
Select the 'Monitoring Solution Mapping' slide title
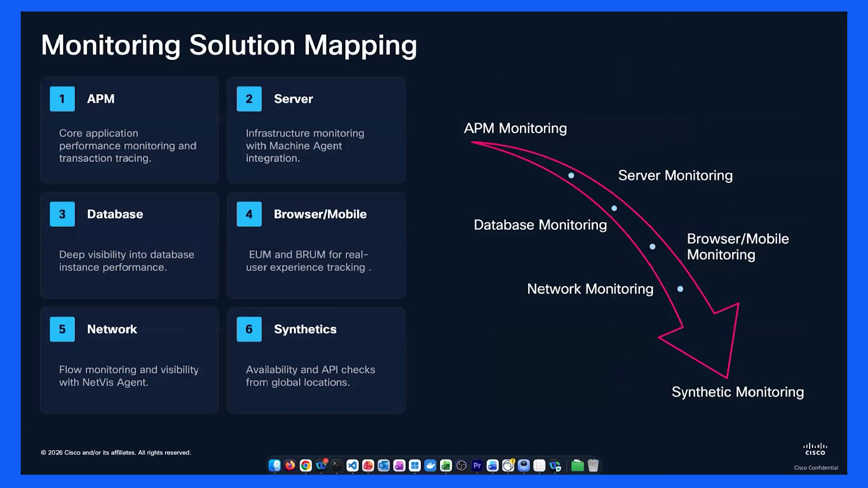click(x=229, y=45)
